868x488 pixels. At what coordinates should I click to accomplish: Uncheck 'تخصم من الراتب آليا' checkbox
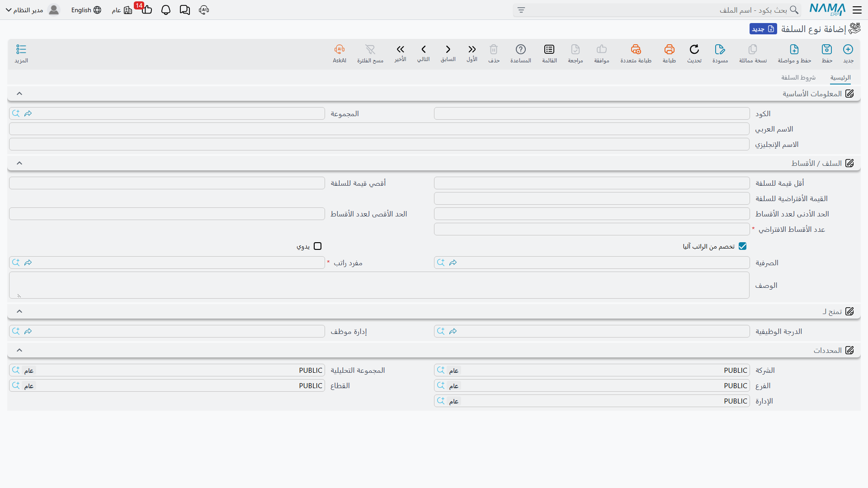[x=742, y=246]
